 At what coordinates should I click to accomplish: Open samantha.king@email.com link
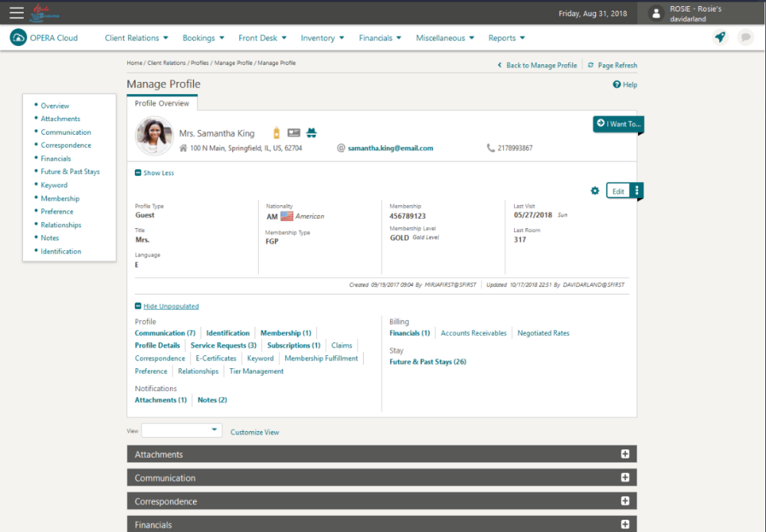391,148
